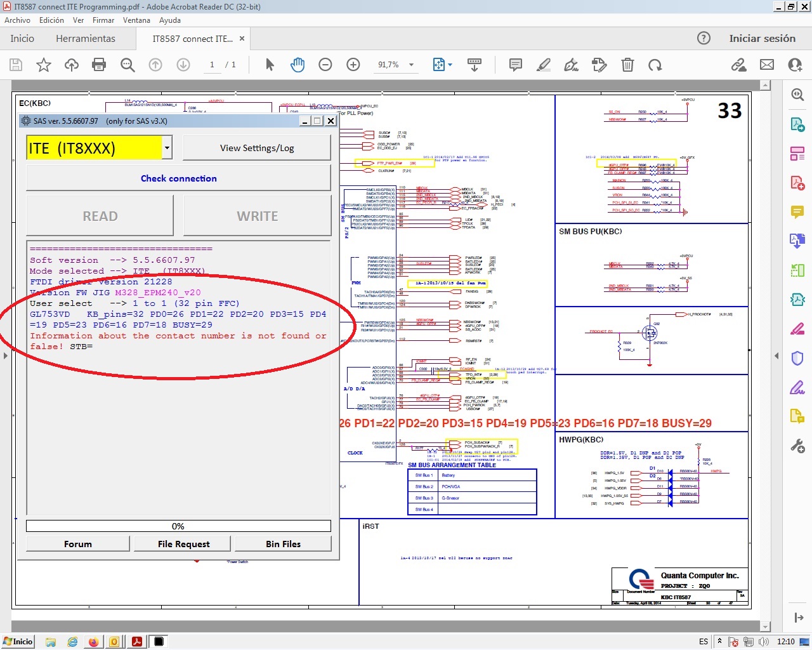Open the Edición menu

pos(51,20)
